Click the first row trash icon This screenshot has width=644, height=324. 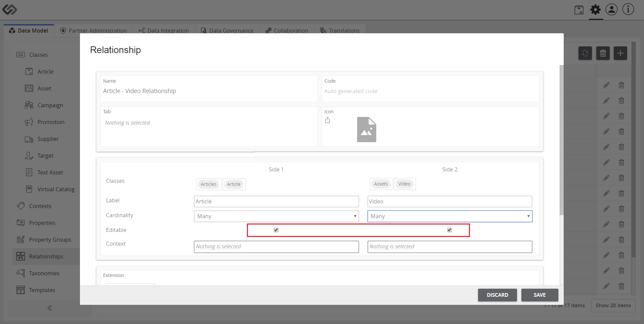tap(621, 85)
